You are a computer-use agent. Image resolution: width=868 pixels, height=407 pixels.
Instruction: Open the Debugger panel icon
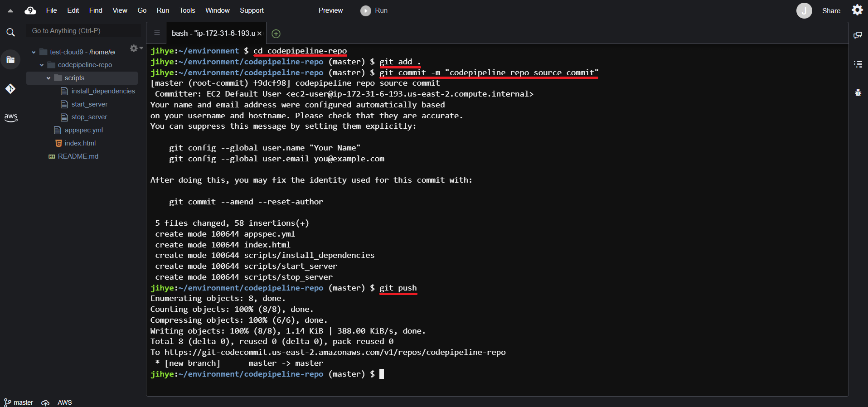(x=858, y=92)
